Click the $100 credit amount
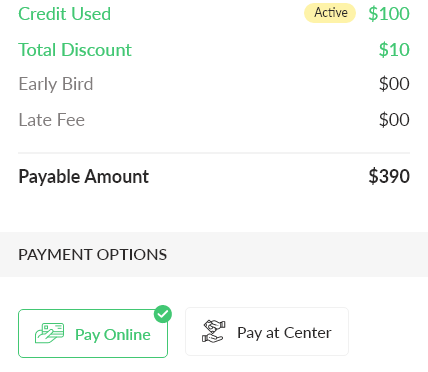 [x=389, y=14]
